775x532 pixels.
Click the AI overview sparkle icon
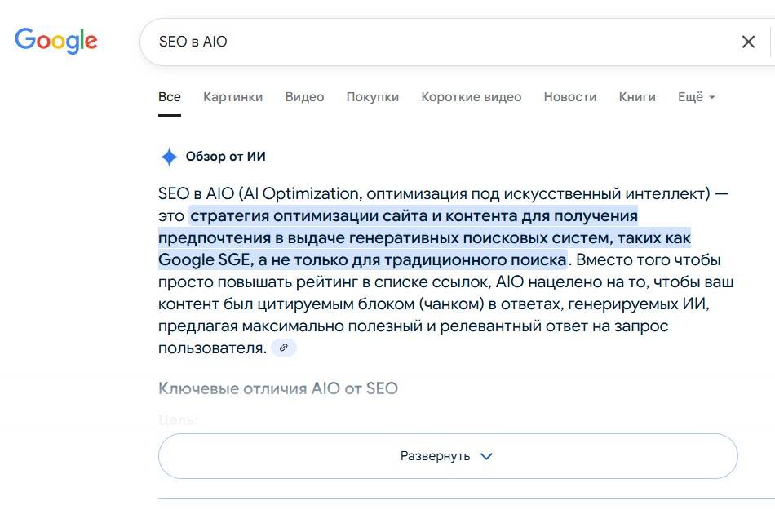[x=169, y=157]
